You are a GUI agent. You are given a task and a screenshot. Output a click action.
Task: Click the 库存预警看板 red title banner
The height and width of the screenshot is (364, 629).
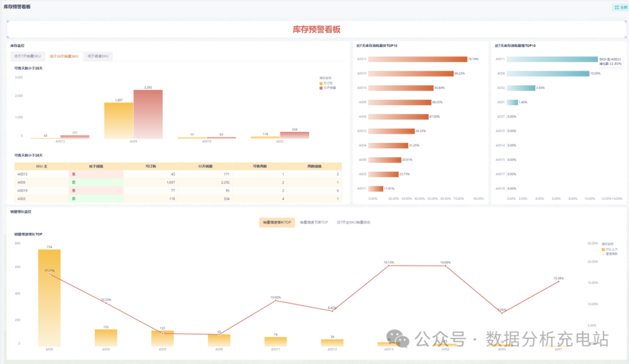pyautogui.click(x=316, y=29)
